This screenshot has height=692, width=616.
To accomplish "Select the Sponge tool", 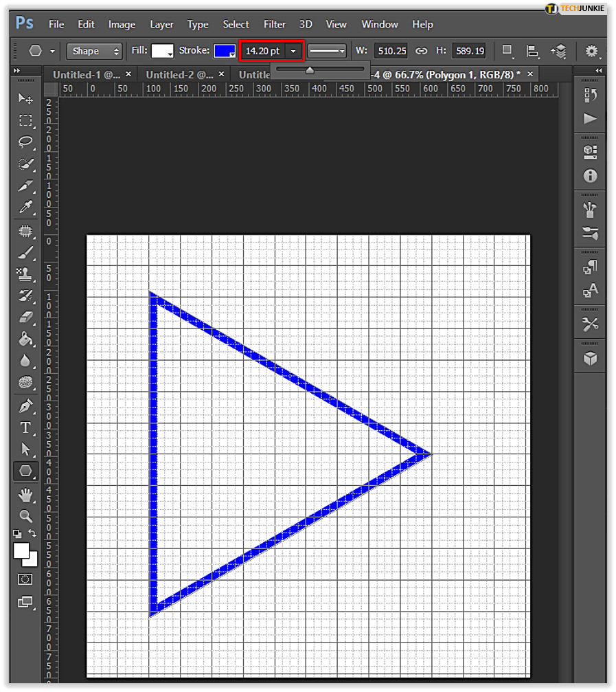I will click(x=25, y=383).
